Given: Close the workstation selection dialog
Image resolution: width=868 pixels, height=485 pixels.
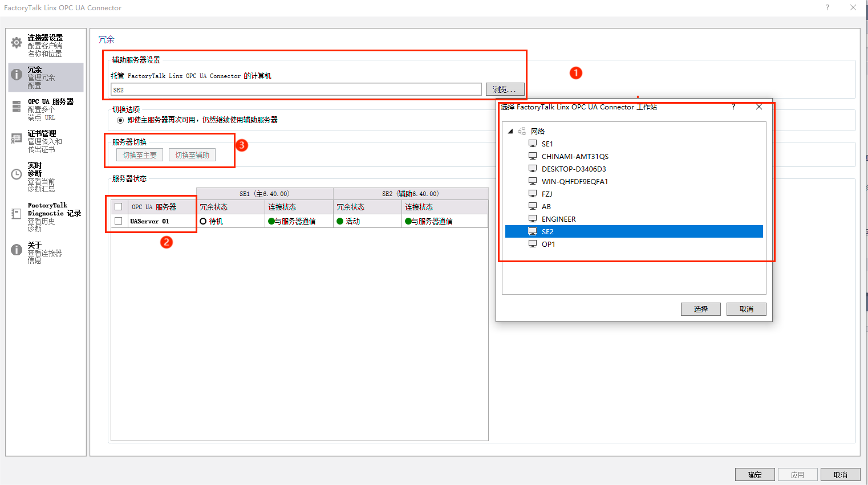Looking at the screenshot, I should [759, 107].
